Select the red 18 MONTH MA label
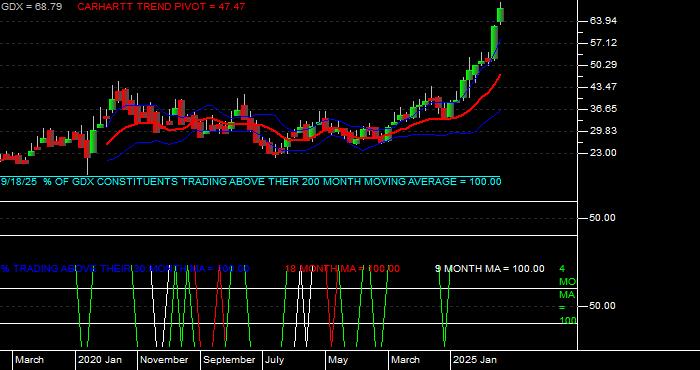This screenshot has width=700, height=370. tap(342, 269)
